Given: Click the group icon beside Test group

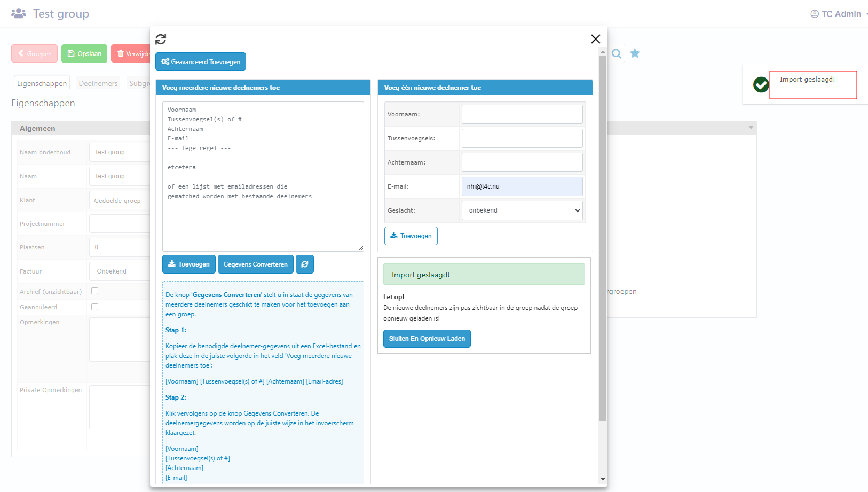Looking at the screenshot, I should (x=19, y=13).
